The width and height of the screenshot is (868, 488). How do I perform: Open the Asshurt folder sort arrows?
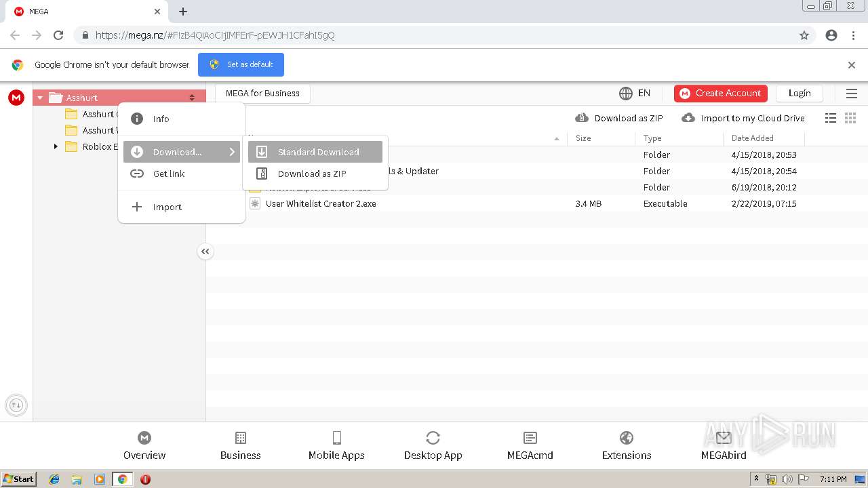coord(192,98)
